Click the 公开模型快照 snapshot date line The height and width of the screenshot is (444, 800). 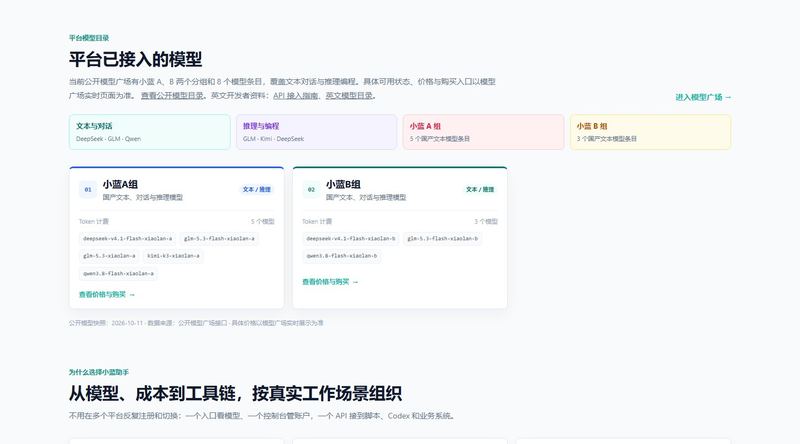[x=196, y=323]
